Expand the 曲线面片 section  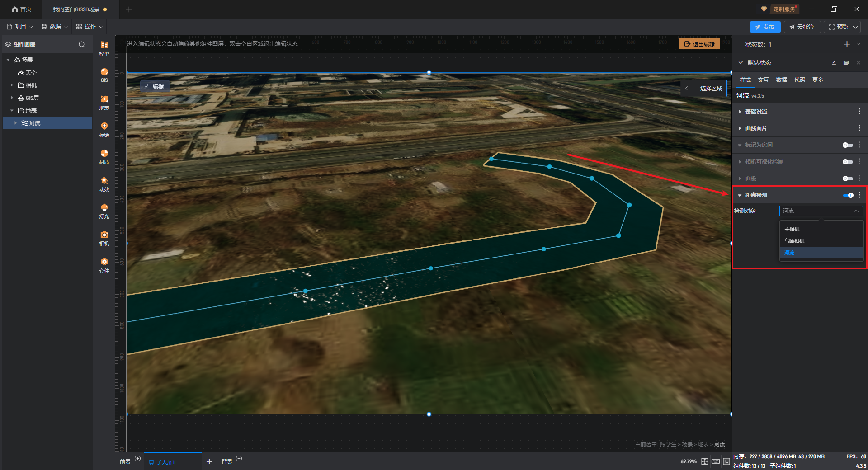click(x=756, y=128)
